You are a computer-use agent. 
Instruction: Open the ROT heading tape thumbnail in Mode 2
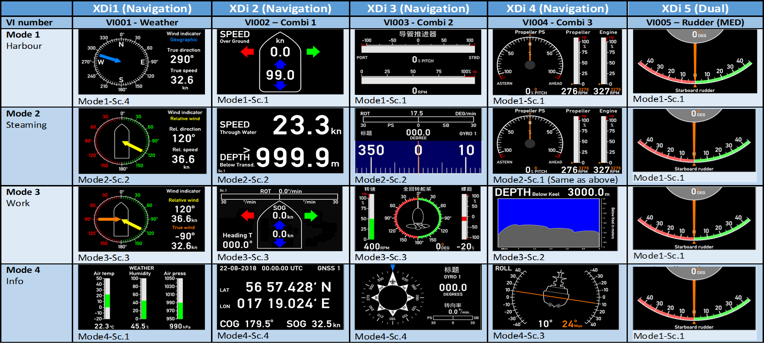(x=418, y=141)
